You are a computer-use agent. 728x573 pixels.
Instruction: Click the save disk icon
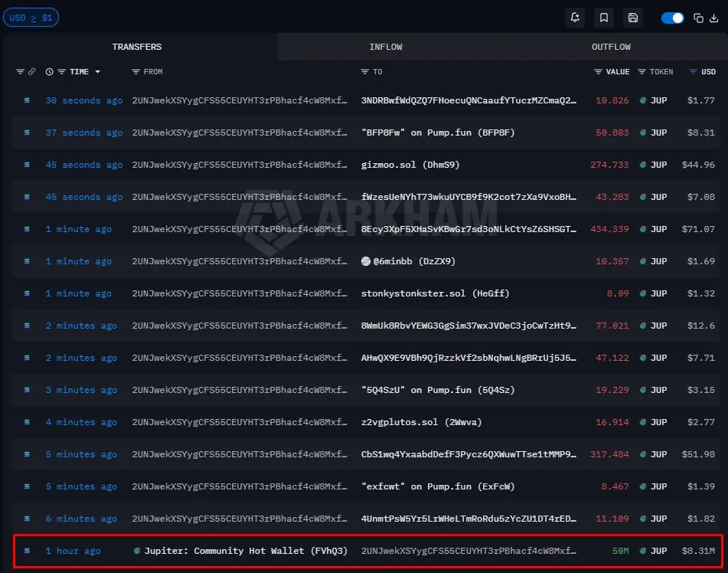633,18
